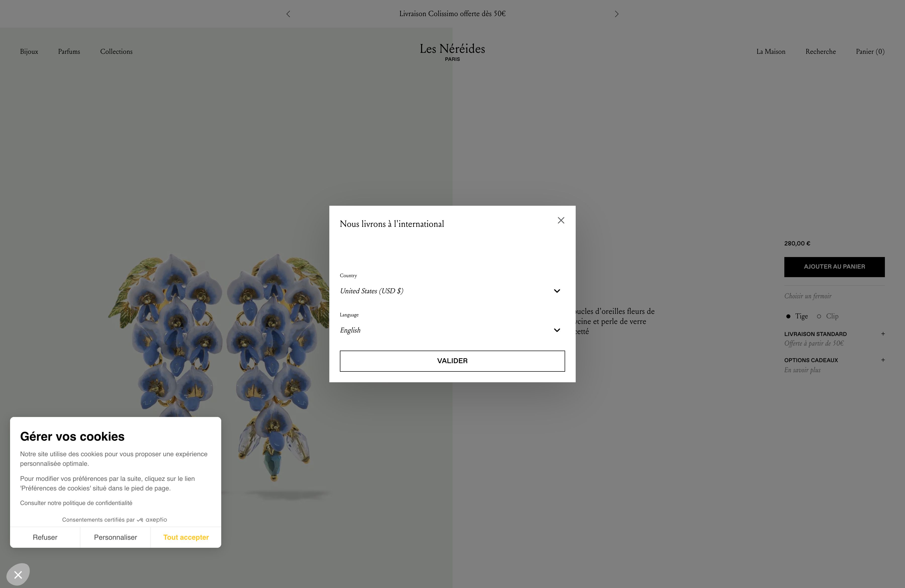
Task: Open the Language dropdown
Action: [452, 330]
